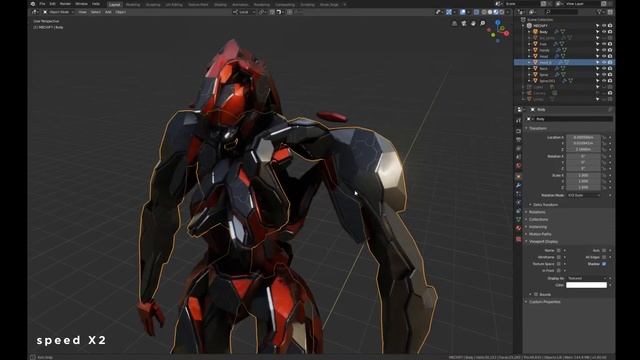Select material preview viewport shading

pyautogui.click(x=496, y=12)
